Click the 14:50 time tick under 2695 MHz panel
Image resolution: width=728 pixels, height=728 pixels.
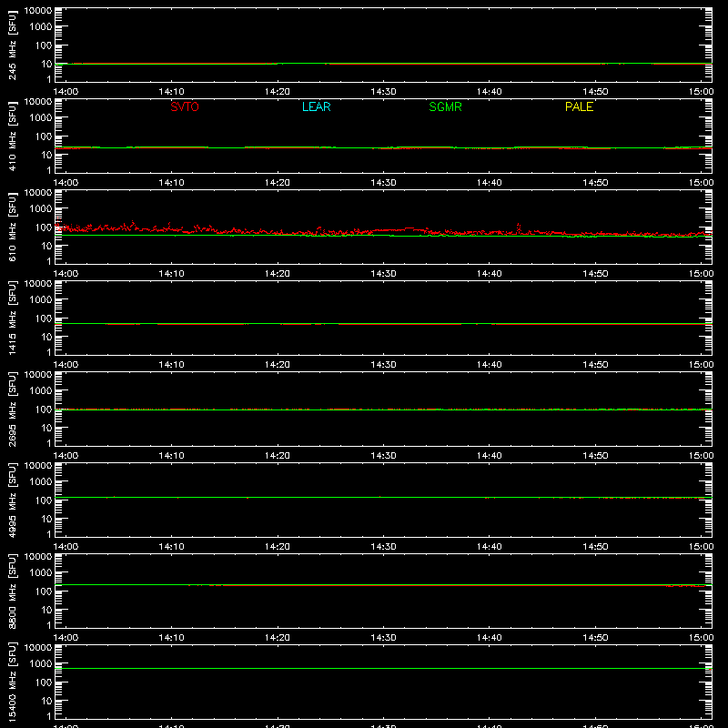click(x=595, y=456)
